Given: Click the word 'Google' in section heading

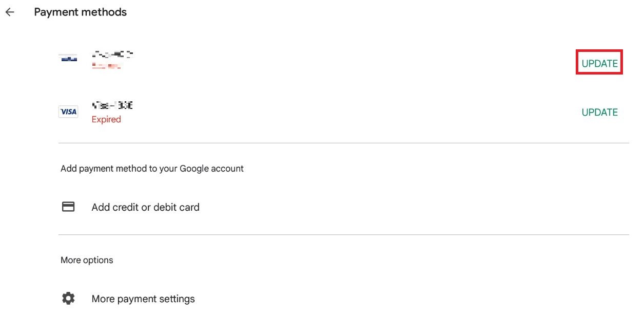Looking at the screenshot, I should (x=193, y=169).
